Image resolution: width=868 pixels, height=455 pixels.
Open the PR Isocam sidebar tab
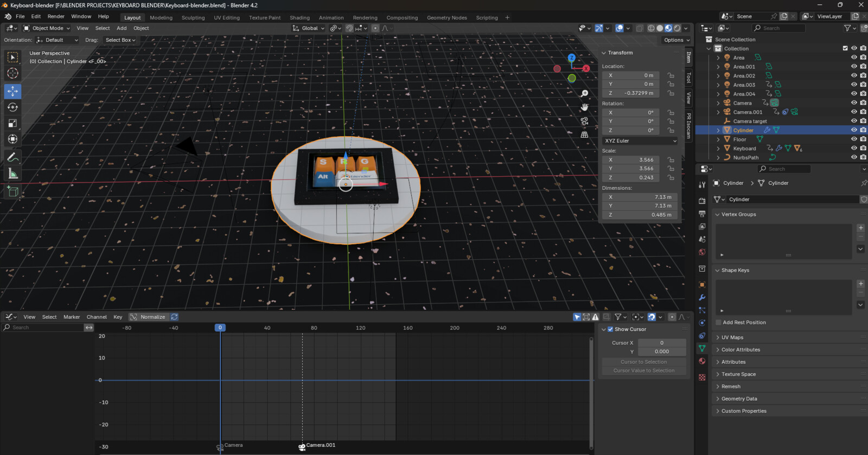coord(688,125)
